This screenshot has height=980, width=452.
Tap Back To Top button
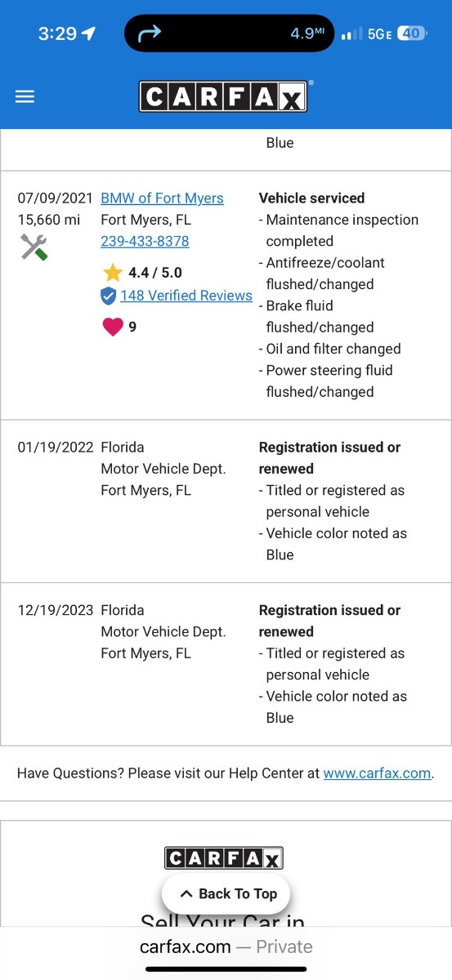pyautogui.click(x=226, y=893)
